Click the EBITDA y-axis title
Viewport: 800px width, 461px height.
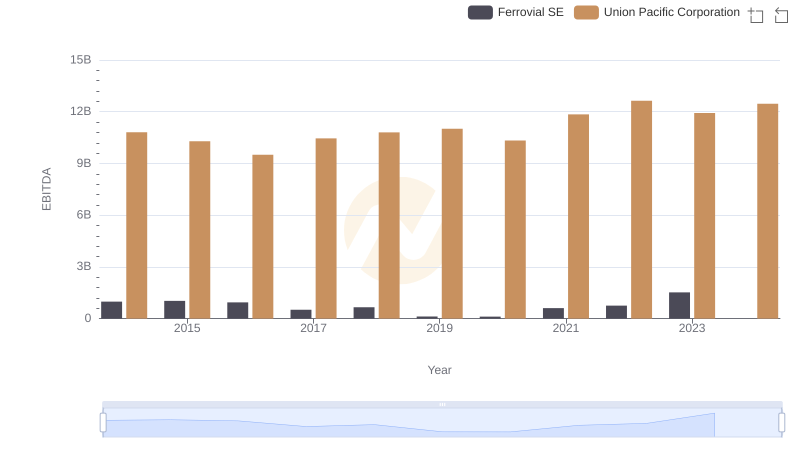(x=46, y=189)
